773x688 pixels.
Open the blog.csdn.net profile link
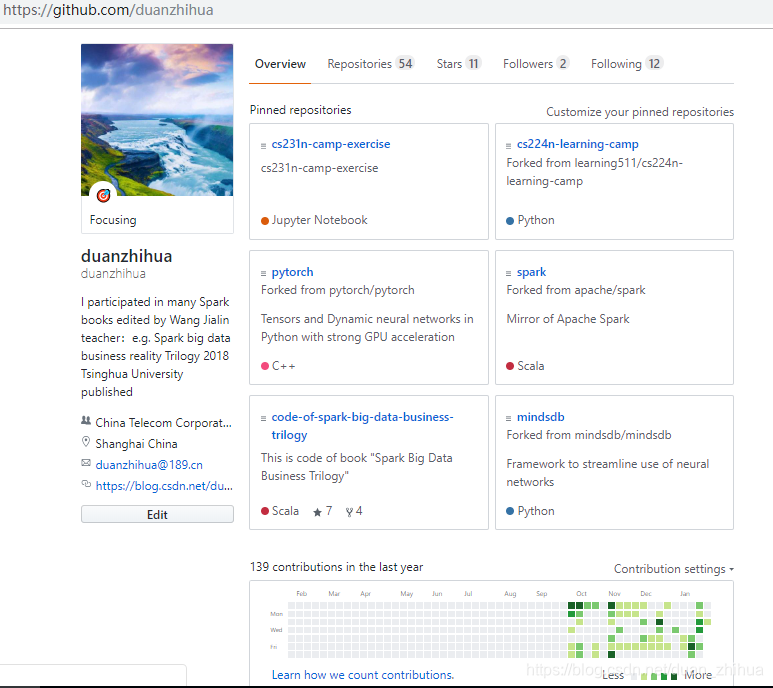[164, 486]
